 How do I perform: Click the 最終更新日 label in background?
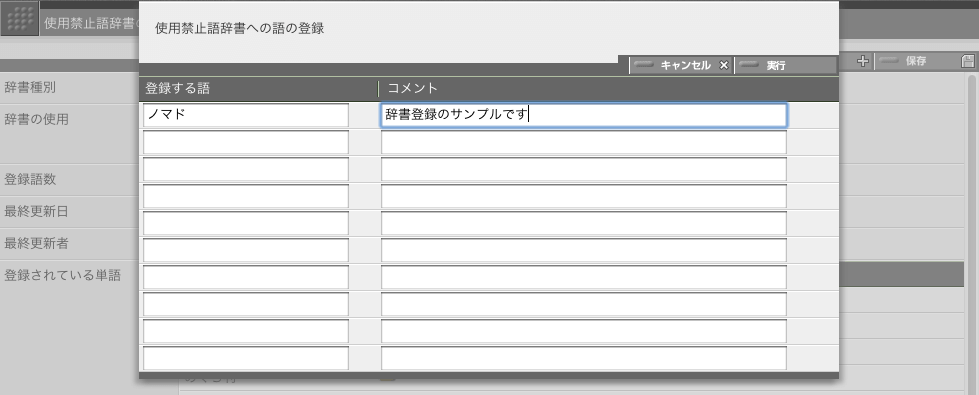(x=36, y=212)
